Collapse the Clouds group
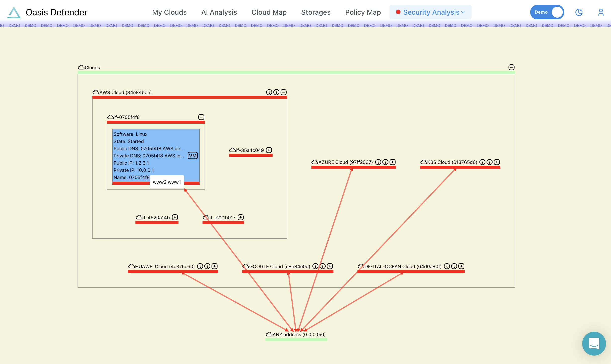 click(511, 67)
